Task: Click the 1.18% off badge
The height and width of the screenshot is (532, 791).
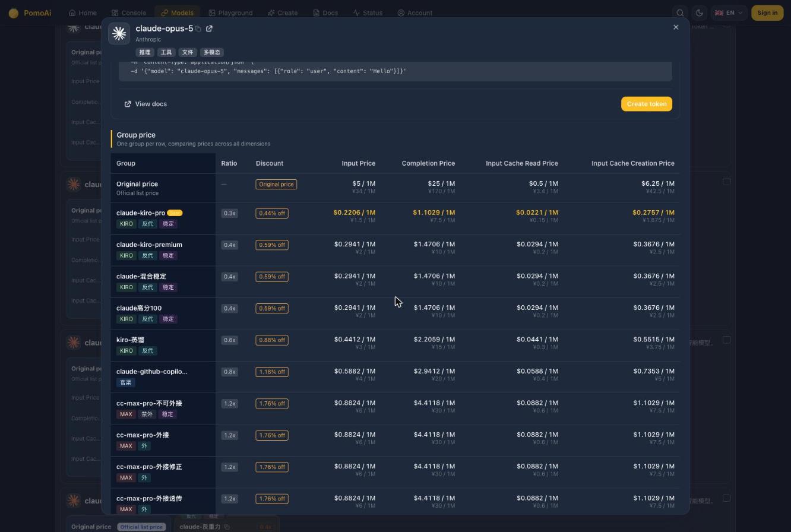Action: click(272, 372)
